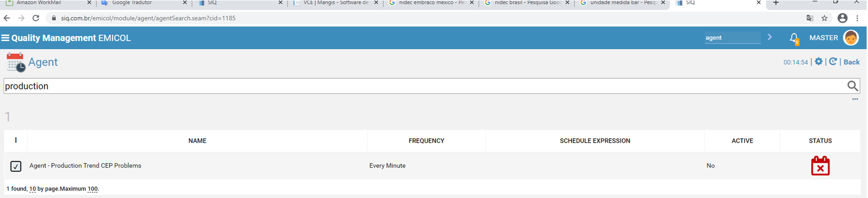
Task: Submit quick search with arrow chevron
Action: point(770,37)
